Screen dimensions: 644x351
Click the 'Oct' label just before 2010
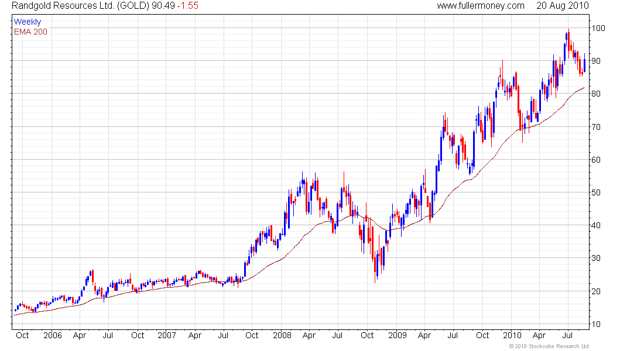coord(482,335)
